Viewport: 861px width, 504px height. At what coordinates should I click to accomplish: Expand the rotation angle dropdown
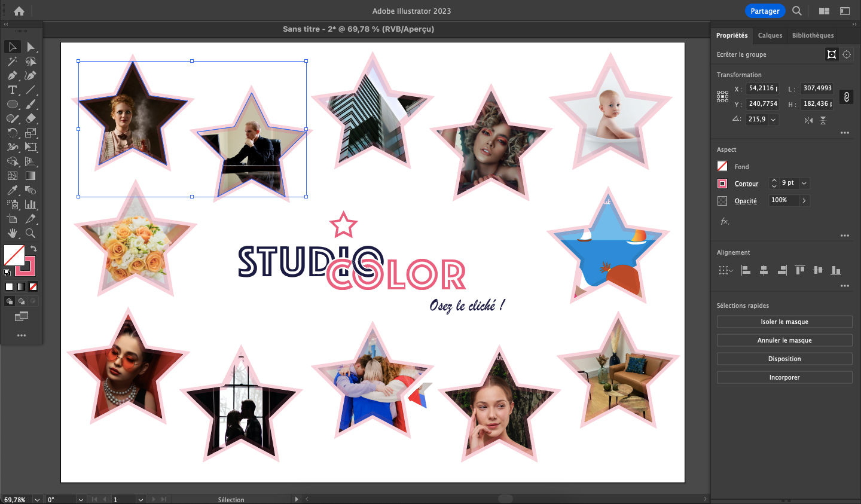(773, 120)
